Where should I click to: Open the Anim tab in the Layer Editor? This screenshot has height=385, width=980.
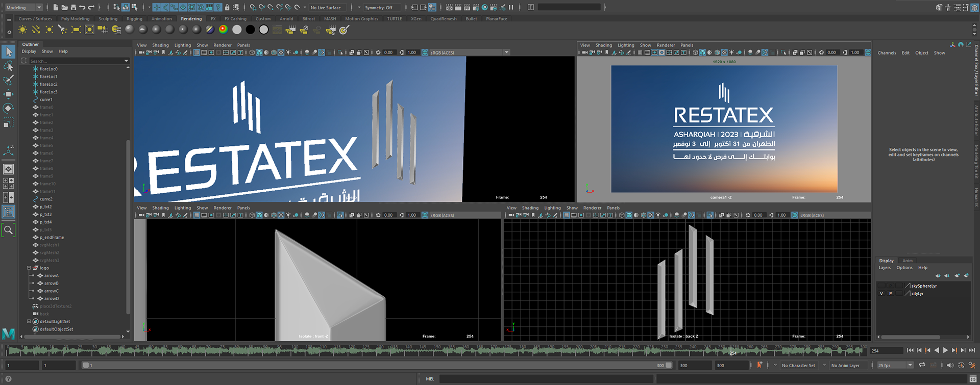908,261
